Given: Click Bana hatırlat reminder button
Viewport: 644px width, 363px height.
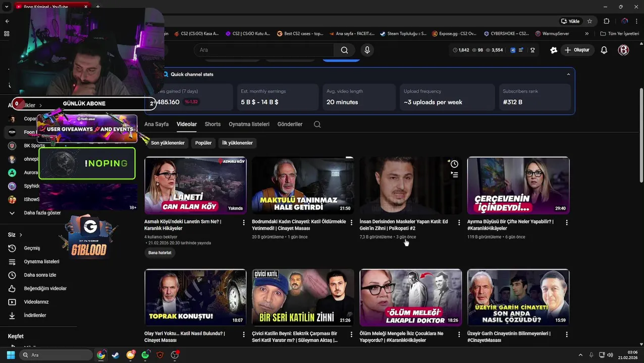Looking at the screenshot, I should 160,253.
